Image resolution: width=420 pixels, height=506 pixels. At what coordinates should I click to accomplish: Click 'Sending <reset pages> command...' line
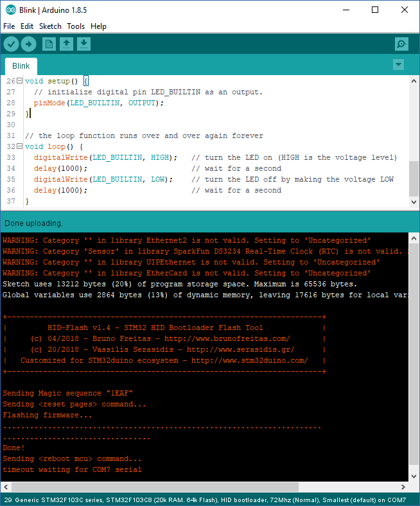(74, 405)
